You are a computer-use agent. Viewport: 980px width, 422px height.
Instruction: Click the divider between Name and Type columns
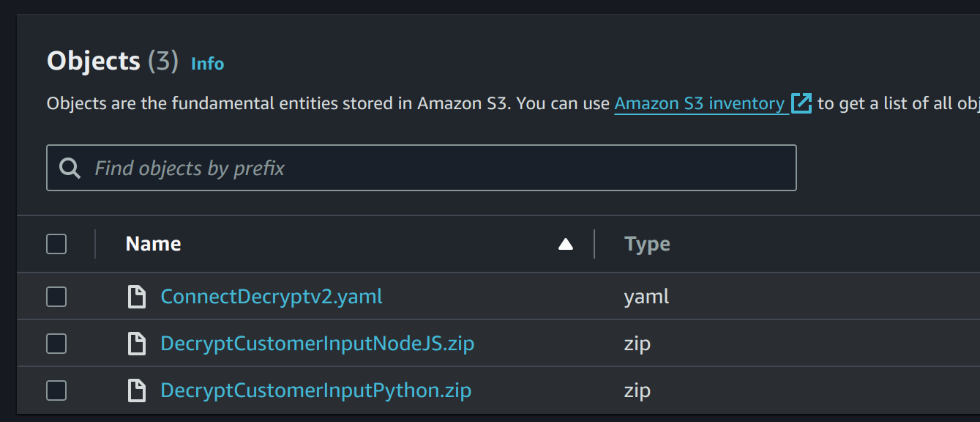tap(594, 244)
